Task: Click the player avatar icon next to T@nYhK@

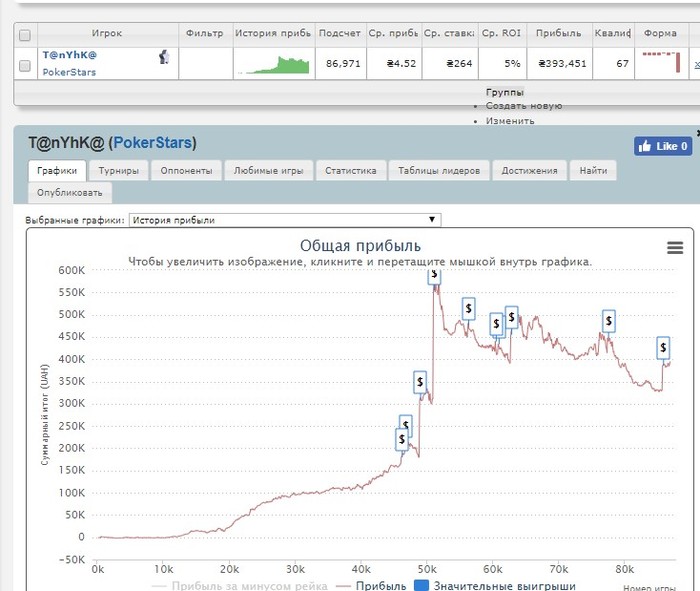Action: click(164, 57)
